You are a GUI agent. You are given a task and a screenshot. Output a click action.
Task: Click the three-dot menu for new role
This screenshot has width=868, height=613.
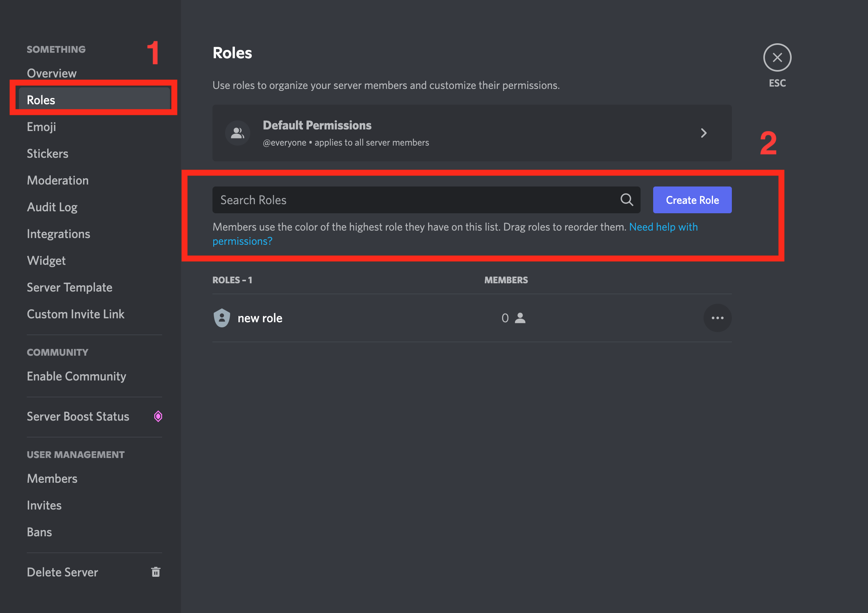[x=717, y=318]
